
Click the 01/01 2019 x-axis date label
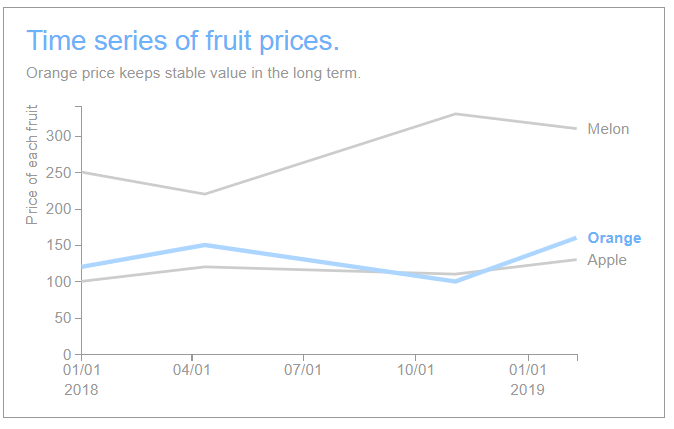point(527,379)
